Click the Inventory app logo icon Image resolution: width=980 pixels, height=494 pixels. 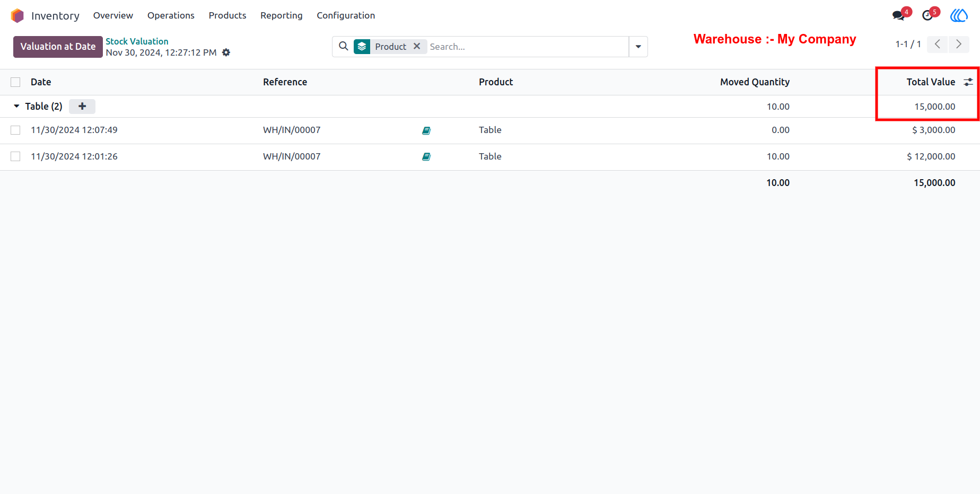click(x=17, y=16)
